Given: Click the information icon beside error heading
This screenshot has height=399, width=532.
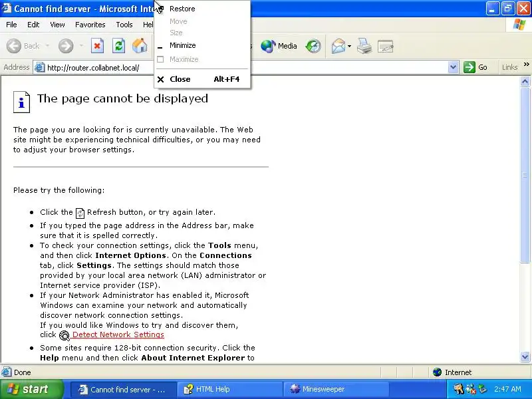Looking at the screenshot, I should click(x=21, y=102).
